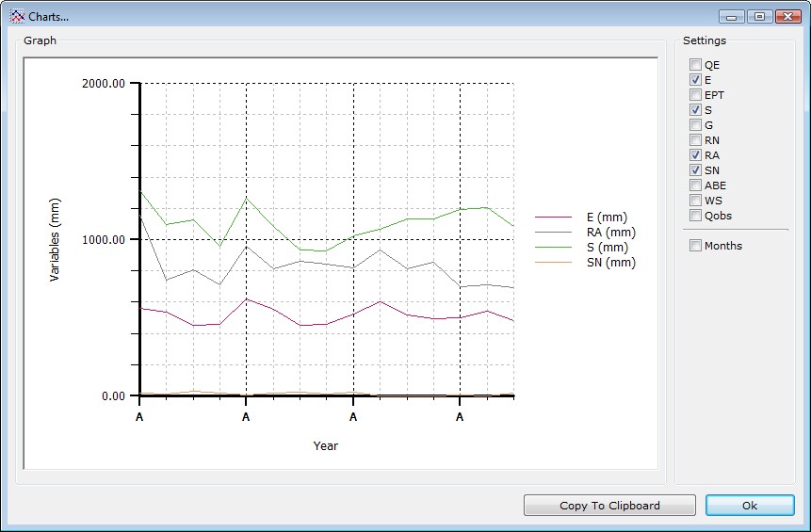Close the Charts dialog window
Viewport: 811px width, 532px height.
point(786,16)
